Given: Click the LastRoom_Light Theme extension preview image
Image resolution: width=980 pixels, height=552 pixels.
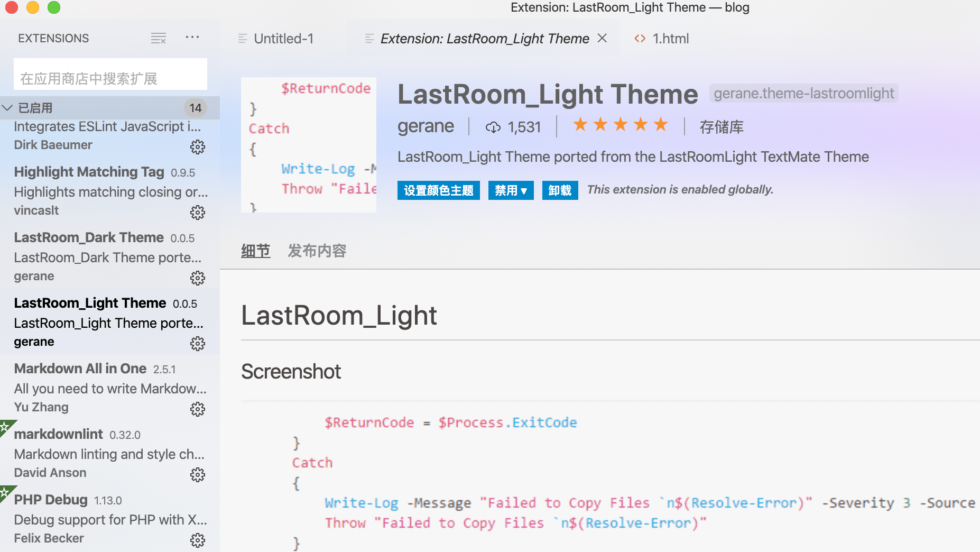Looking at the screenshot, I should pos(309,145).
